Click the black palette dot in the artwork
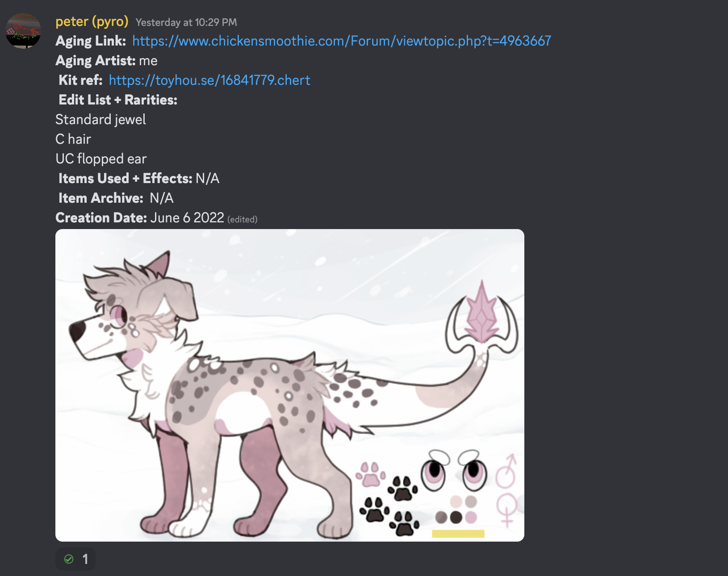 [456, 518]
